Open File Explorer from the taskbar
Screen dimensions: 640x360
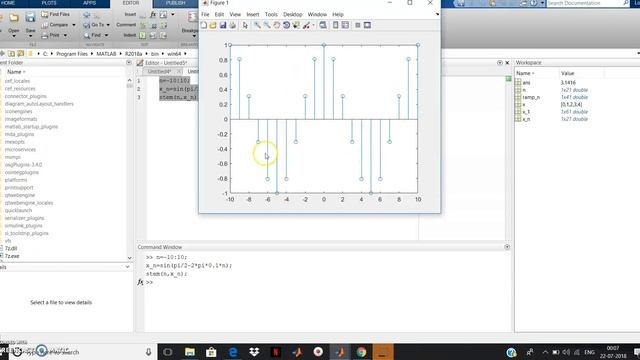pos(190,351)
